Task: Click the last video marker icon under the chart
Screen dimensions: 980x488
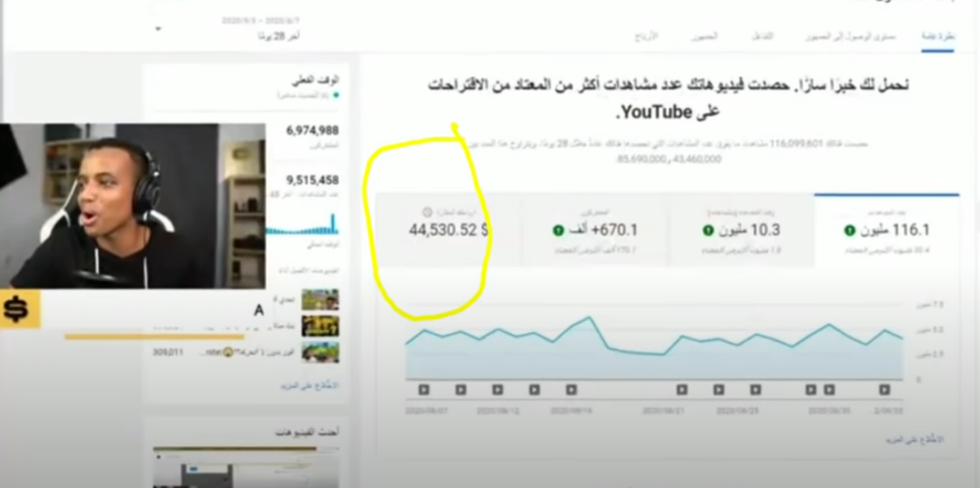Action: (884, 390)
